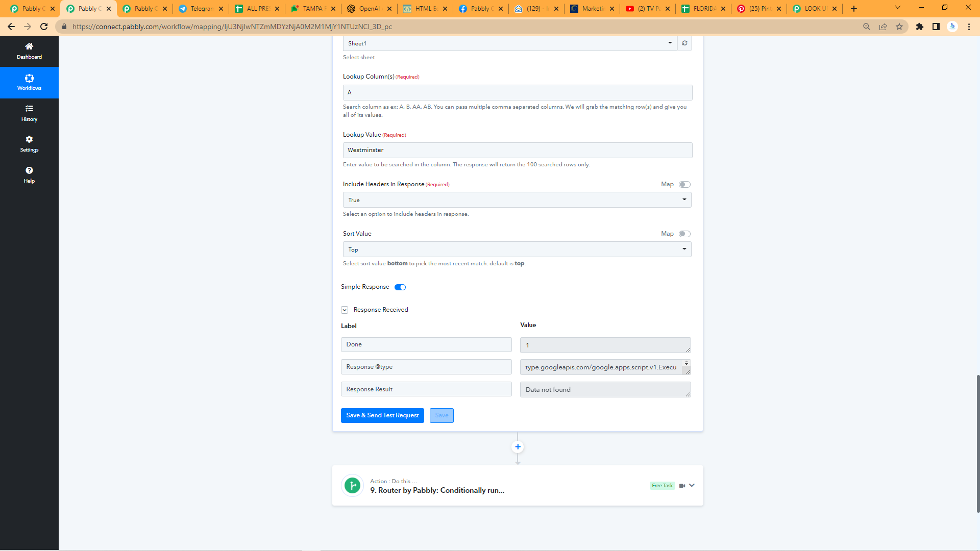Step the Response @type value spinner
This screenshot has width=980, height=551.
click(x=687, y=363)
